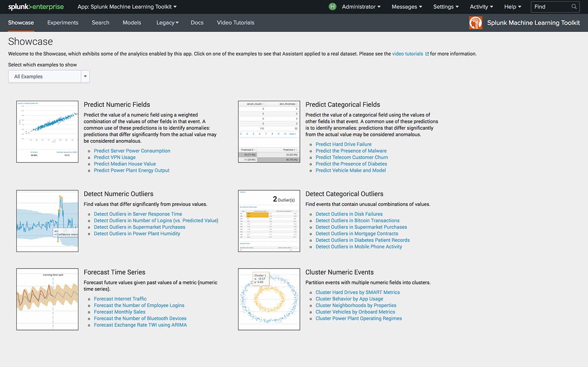Open Cluster Vehicles by Onboard Metrics
The height and width of the screenshot is (367, 588).
pyautogui.click(x=355, y=312)
